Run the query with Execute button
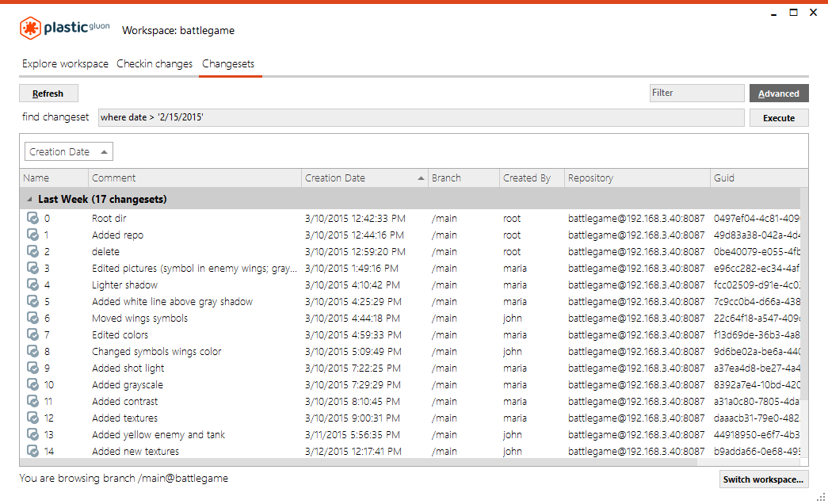The width and height of the screenshot is (828, 504). (779, 118)
